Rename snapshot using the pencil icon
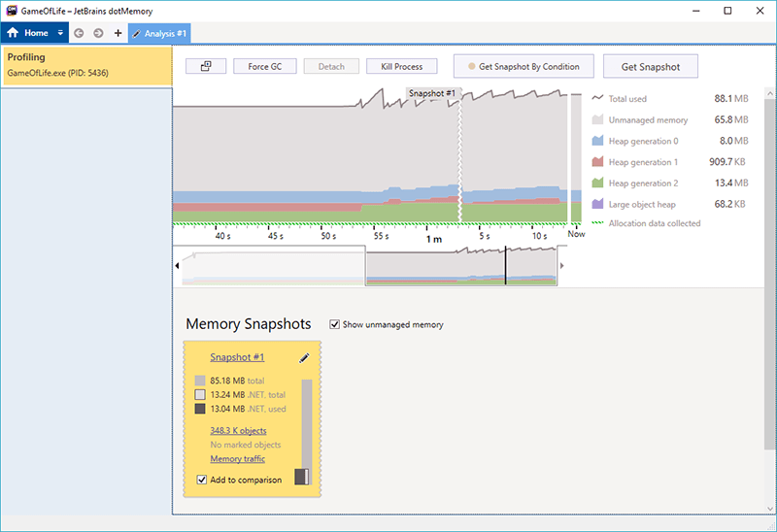This screenshot has width=777, height=532. coord(304,358)
